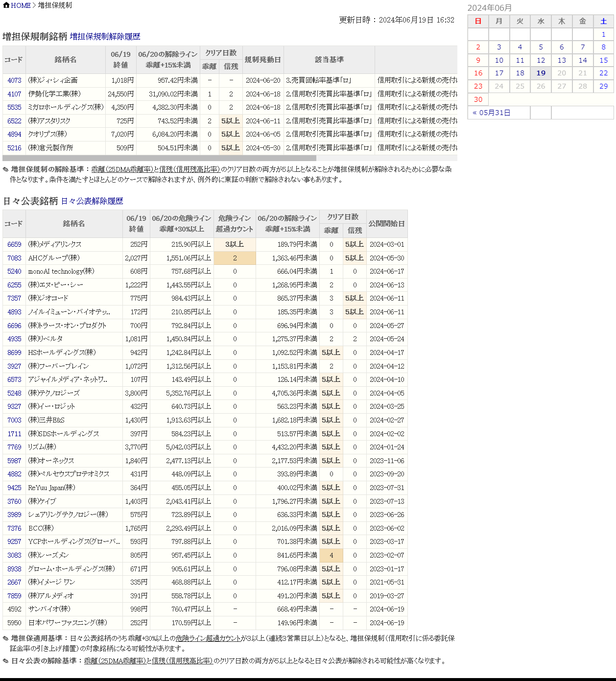Open stock code 9425 link
616x681 pixels.
click(x=14, y=488)
